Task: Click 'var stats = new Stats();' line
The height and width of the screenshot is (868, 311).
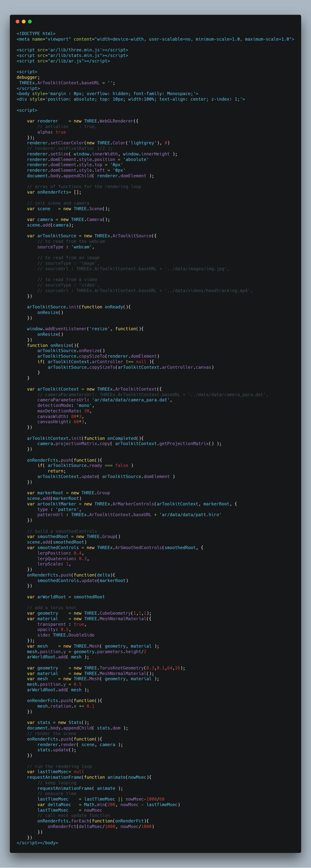Action: [58, 722]
